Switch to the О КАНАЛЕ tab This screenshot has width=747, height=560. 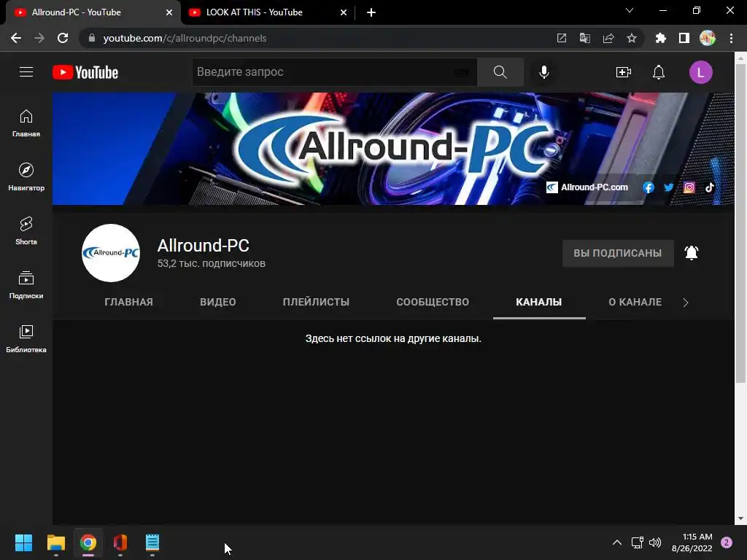tap(635, 302)
